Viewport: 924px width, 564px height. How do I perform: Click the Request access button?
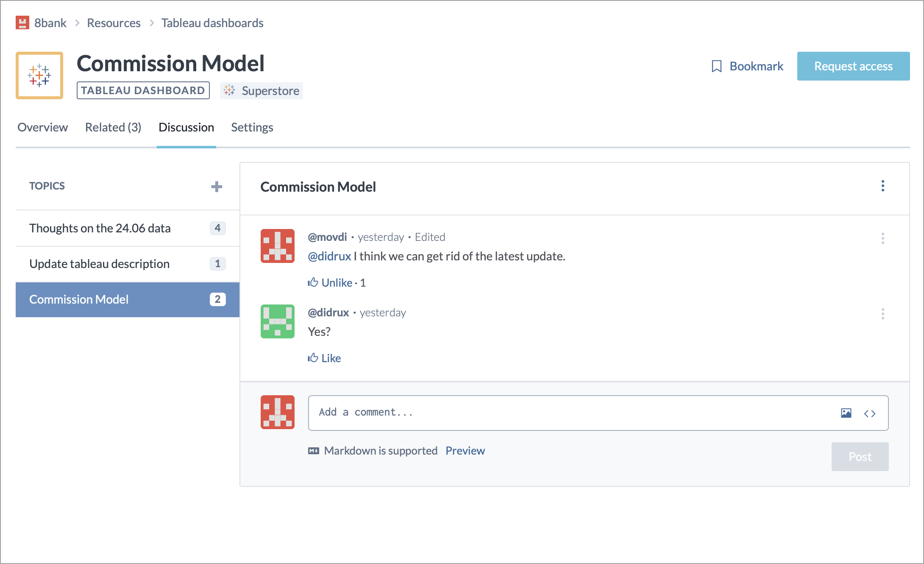pyautogui.click(x=853, y=66)
